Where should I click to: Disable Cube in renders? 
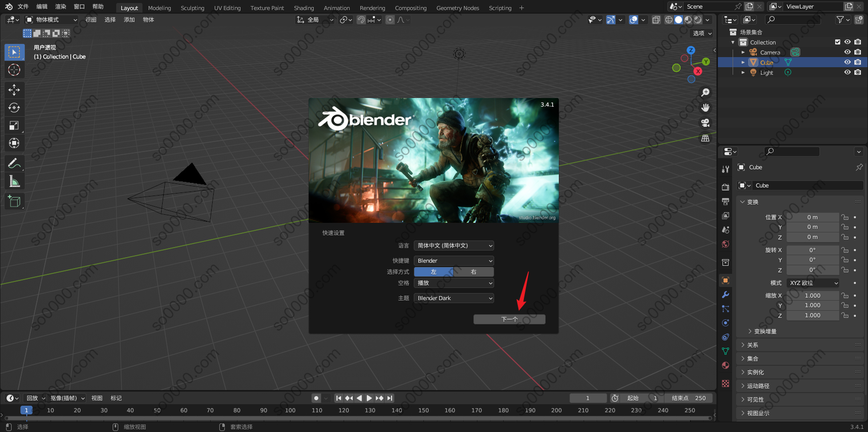(x=857, y=62)
